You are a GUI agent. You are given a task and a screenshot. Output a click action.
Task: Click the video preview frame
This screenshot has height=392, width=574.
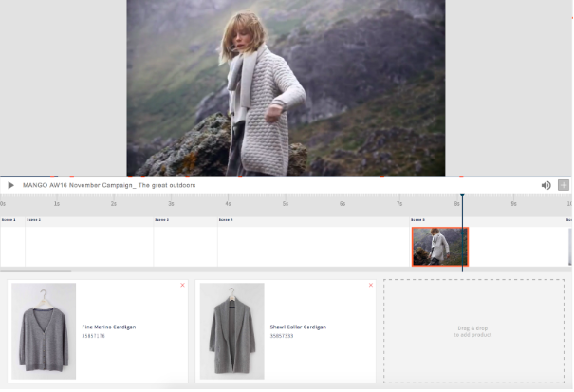coord(286,88)
